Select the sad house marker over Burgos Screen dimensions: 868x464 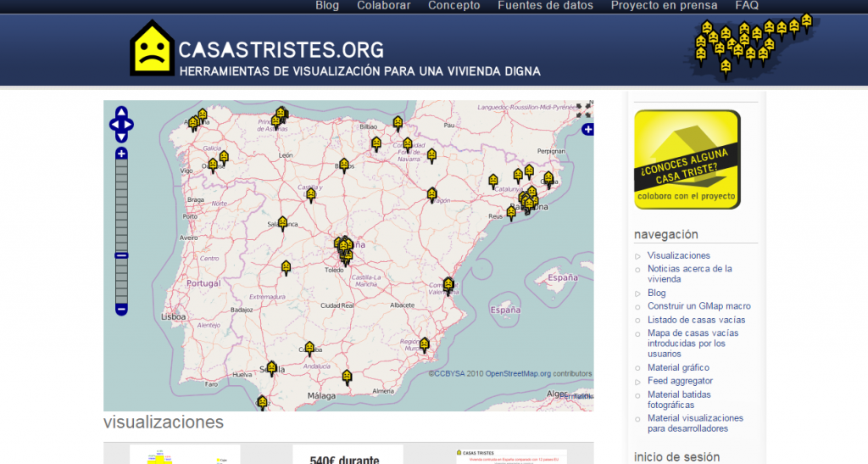(x=344, y=165)
